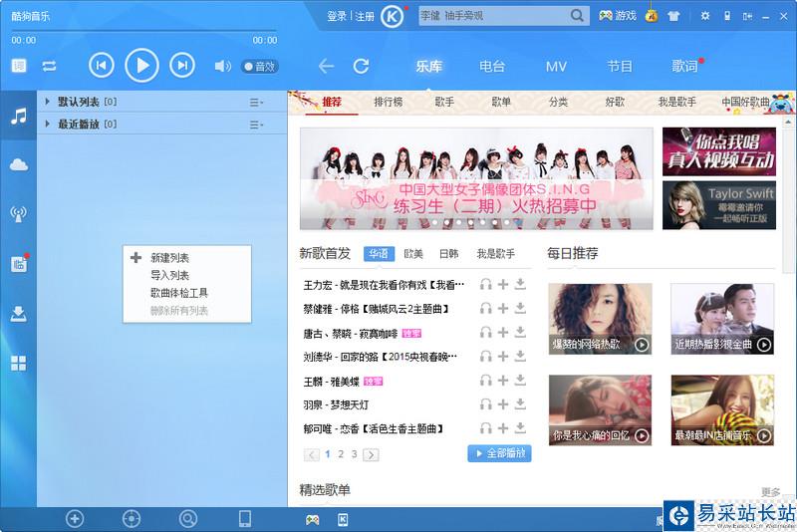Open the Taylor Swift promo banner
The image size is (797, 532).
[719, 205]
